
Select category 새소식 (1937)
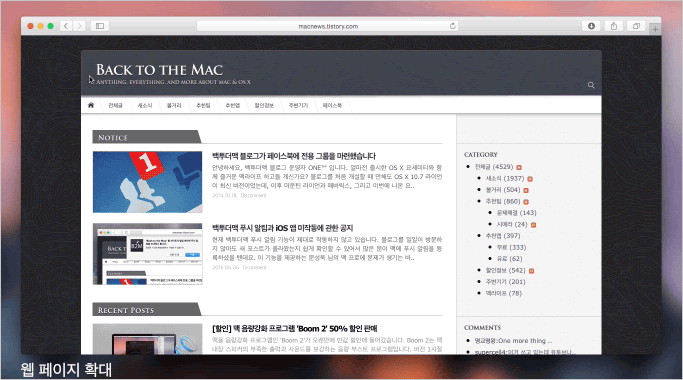pos(505,178)
